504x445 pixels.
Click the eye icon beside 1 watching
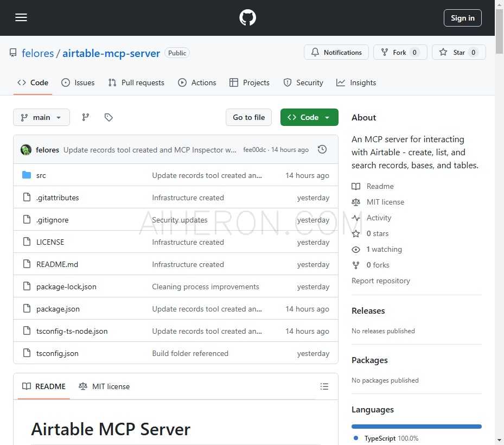[x=356, y=250]
